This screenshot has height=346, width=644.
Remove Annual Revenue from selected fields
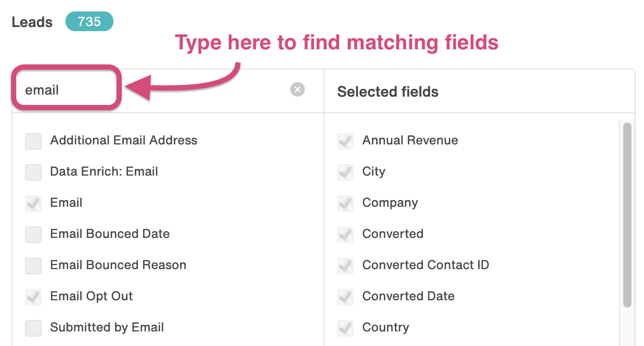pyautogui.click(x=345, y=141)
